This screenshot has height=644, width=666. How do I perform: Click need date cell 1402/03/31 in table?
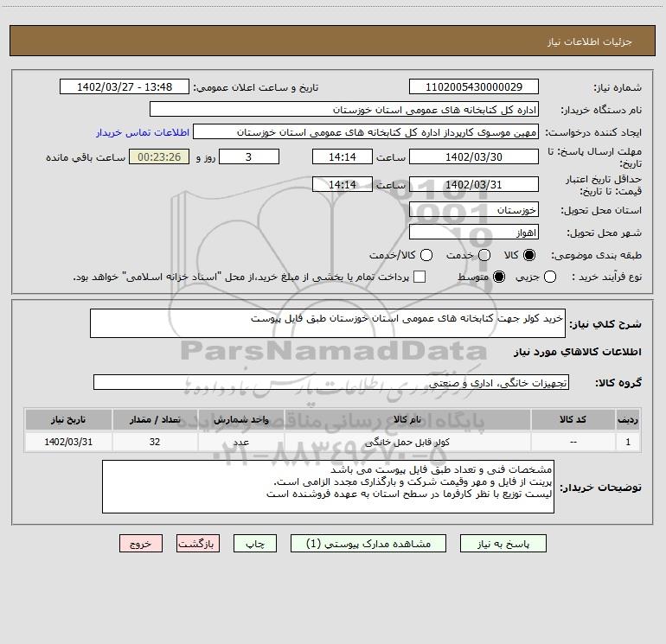(68, 442)
